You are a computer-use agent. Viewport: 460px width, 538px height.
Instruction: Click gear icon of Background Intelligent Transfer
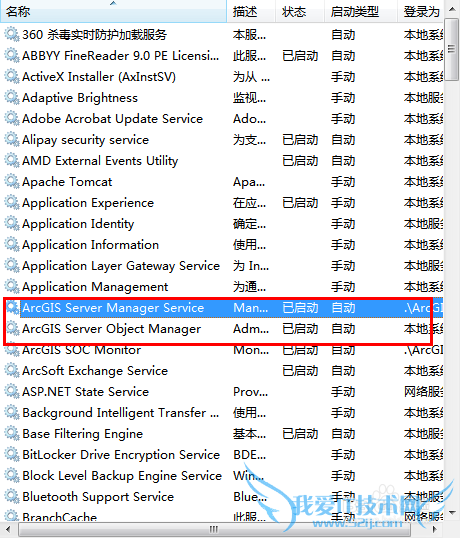tap(12, 412)
